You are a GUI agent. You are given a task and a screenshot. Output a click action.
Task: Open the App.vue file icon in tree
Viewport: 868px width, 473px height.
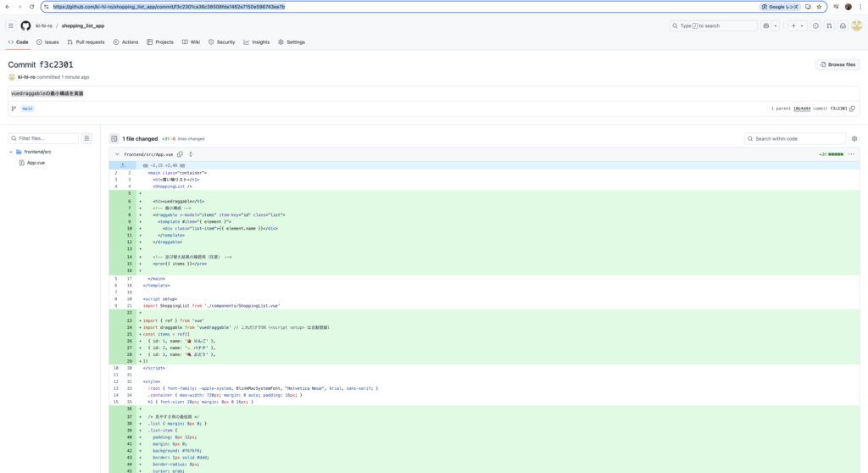coord(21,163)
